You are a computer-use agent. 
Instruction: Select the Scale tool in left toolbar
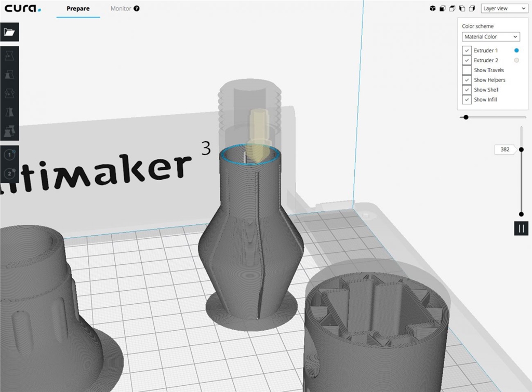(9, 75)
